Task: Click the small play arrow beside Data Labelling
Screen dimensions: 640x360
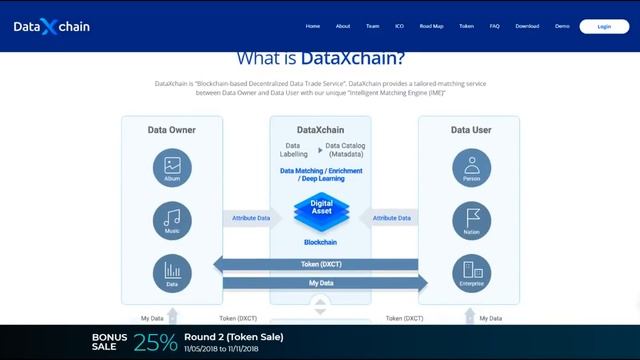Action: pos(320,150)
